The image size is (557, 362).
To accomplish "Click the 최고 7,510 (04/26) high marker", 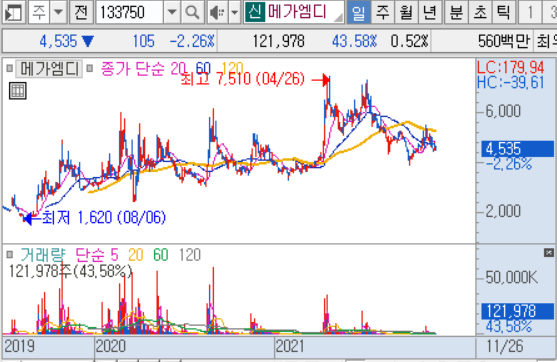I will [243, 80].
